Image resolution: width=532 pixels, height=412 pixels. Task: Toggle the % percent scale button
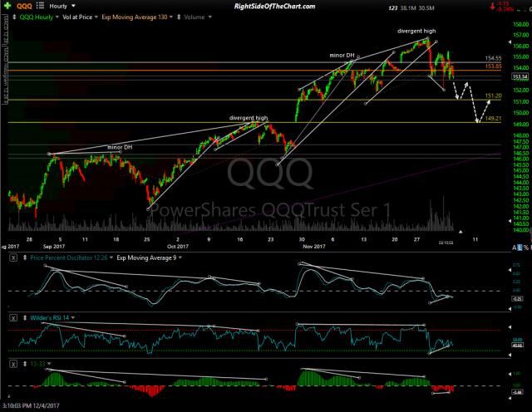(526, 248)
